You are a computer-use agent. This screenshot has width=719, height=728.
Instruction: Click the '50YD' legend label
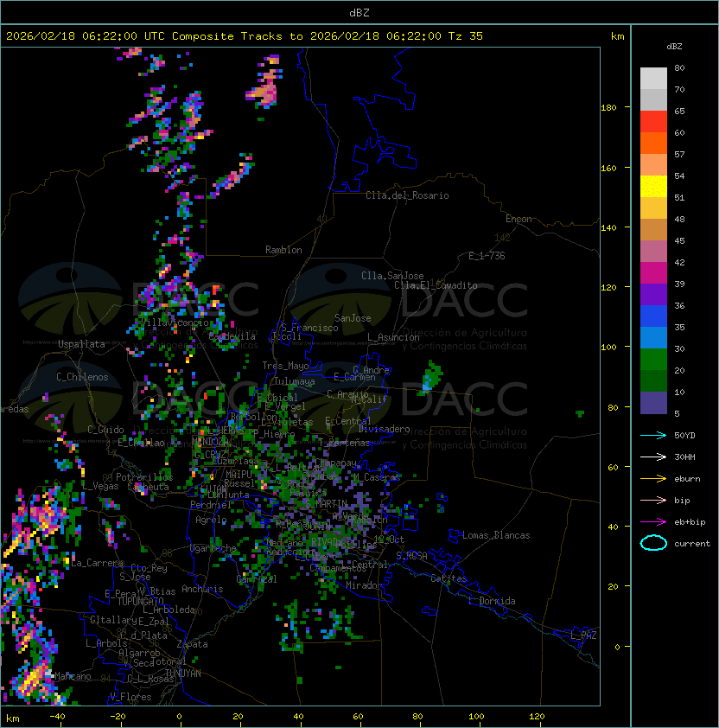point(684,436)
